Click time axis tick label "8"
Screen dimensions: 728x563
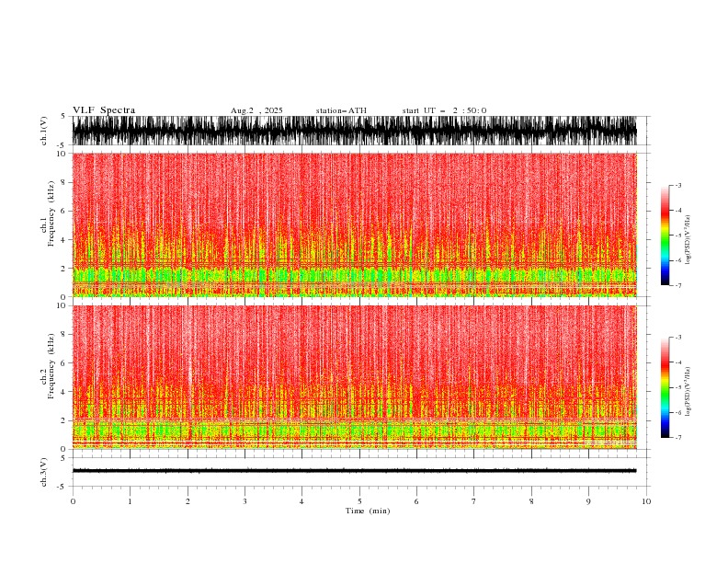pos(531,501)
